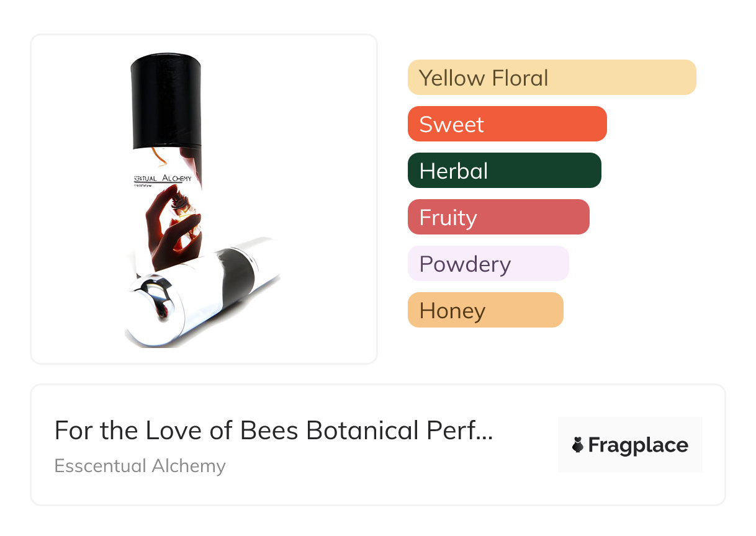The height and width of the screenshot is (536, 756).
Task: Click the Fragplace bee logo icon
Action: click(x=578, y=445)
